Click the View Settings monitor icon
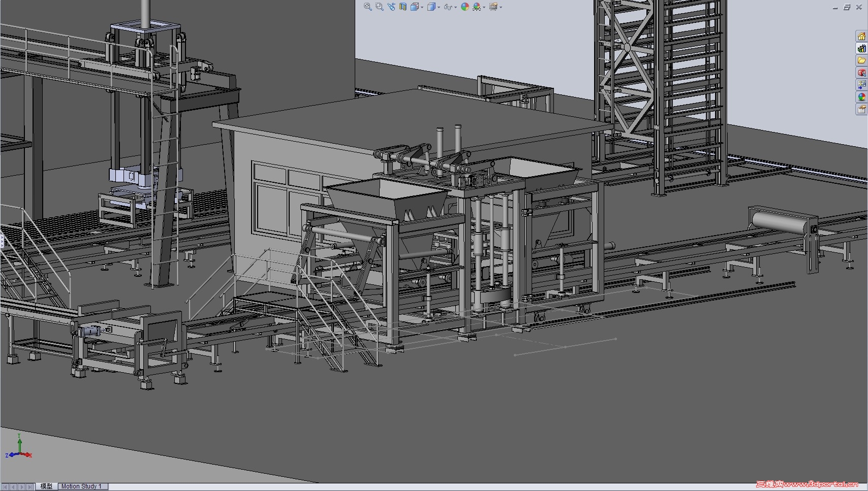Image resolution: width=868 pixels, height=491 pixels. [x=493, y=7]
